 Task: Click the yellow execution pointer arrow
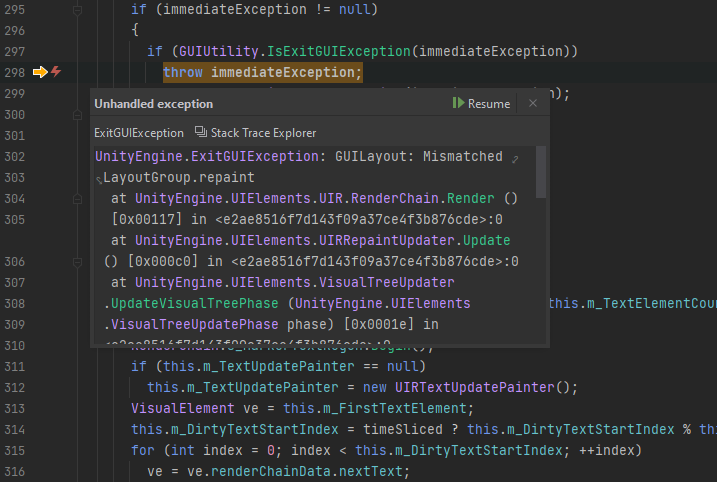[x=40, y=72]
